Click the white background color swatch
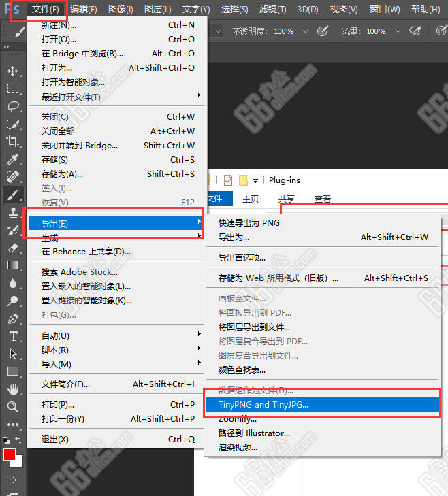The height and width of the screenshot is (496, 448). (x=19, y=464)
